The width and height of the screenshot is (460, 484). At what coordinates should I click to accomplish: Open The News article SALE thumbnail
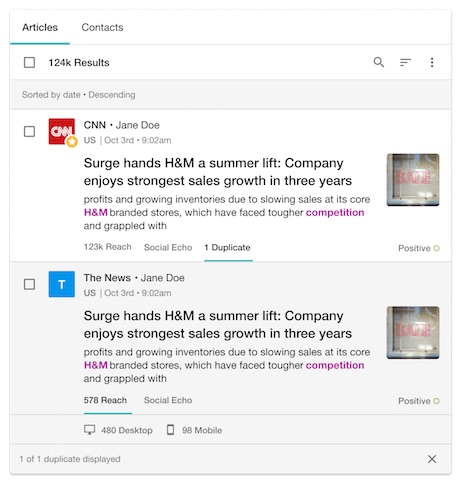click(x=413, y=332)
